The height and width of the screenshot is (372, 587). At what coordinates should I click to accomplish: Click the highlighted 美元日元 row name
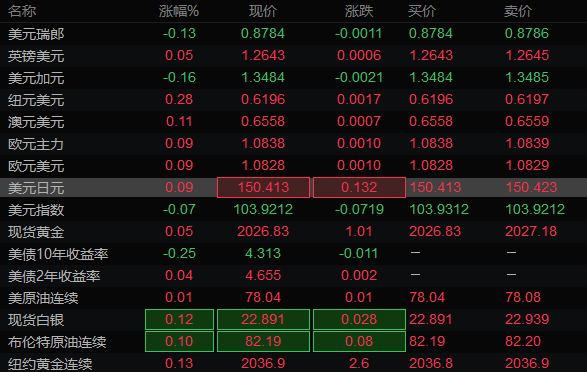(x=36, y=188)
